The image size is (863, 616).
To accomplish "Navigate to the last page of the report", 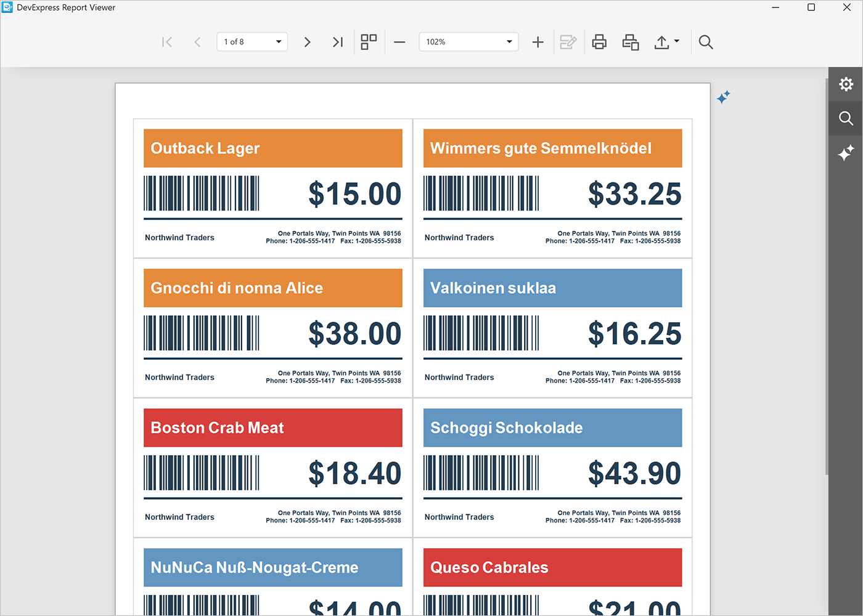I will pyautogui.click(x=337, y=42).
